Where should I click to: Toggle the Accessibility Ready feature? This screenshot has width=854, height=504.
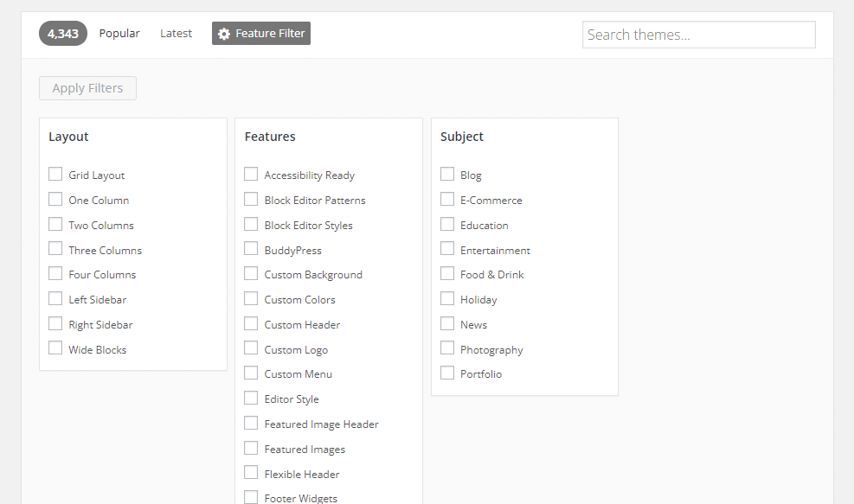(x=250, y=174)
